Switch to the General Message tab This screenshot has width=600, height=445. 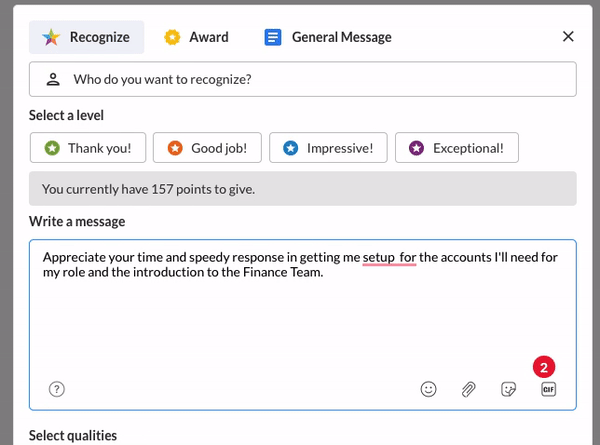click(x=328, y=37)
